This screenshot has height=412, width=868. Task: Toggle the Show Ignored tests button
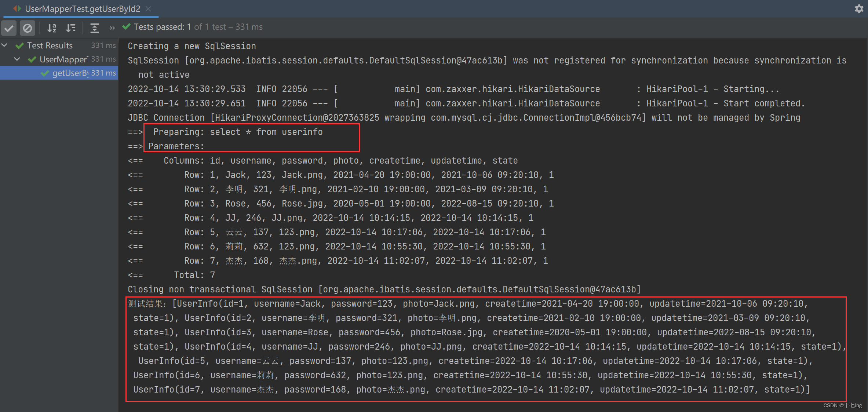pyautogui.click(x=28, y=28)
